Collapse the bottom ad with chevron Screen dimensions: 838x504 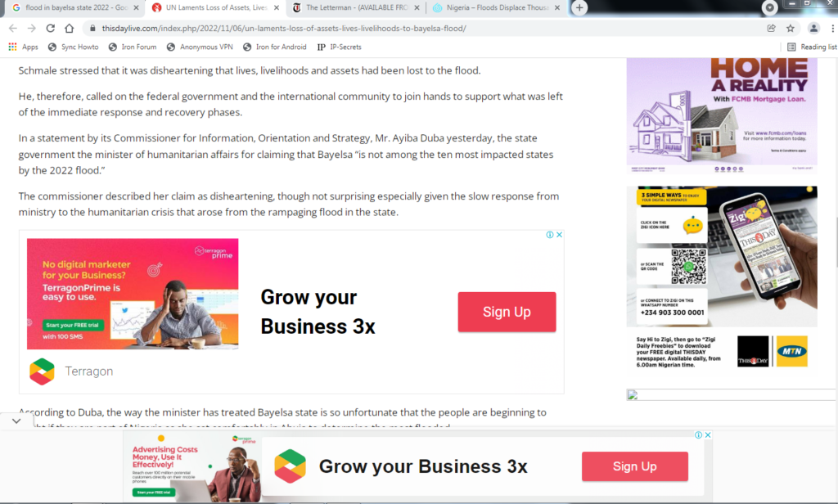point(16,421)
